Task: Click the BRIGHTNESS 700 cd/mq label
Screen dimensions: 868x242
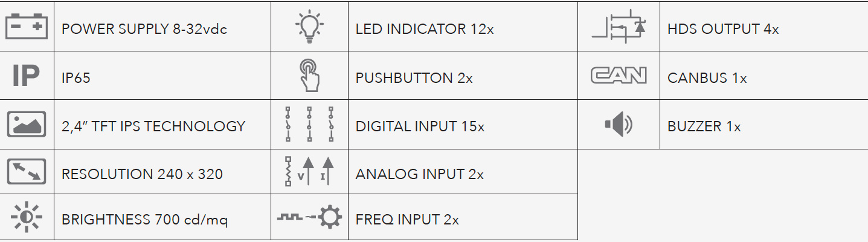Action: click(144, 220)
